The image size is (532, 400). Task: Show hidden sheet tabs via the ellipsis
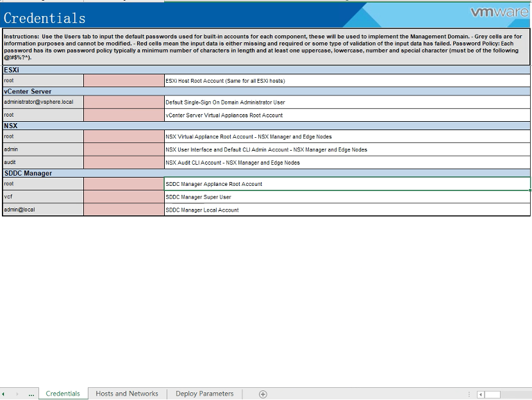pyautogui.click(x=31, y=394)
